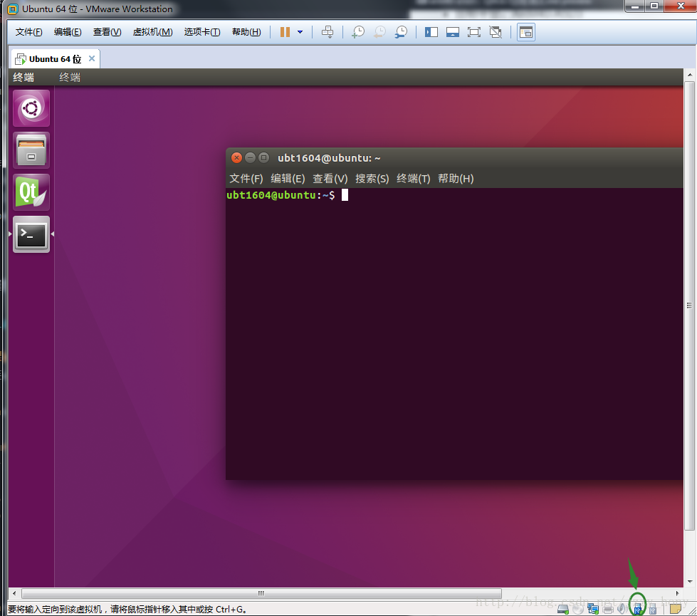This screenshot has height=616, width=697.
Task: Open the 查看(V) menu in VMware
Action: click(107, 32)
